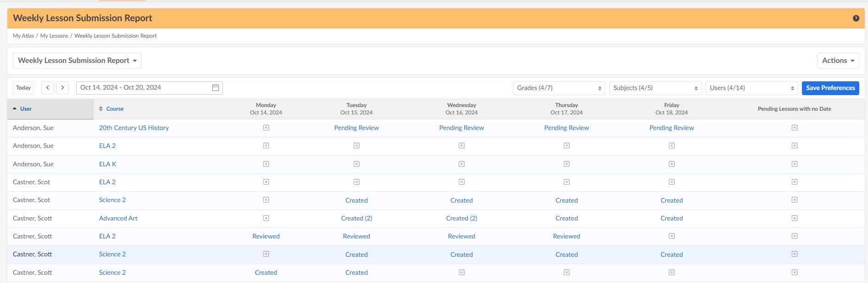Open the help question mark icon
This screenshot has height=283, width=868.
coord(856,18)
